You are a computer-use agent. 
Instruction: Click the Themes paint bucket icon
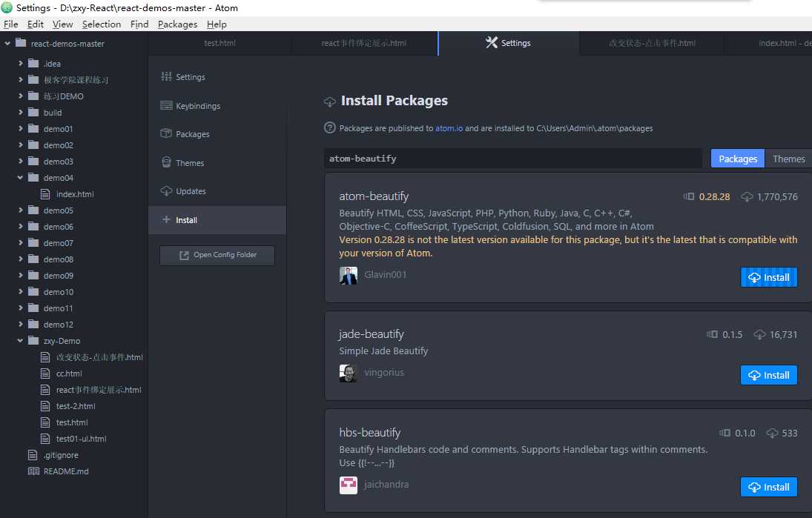click(x=166, y=162)
